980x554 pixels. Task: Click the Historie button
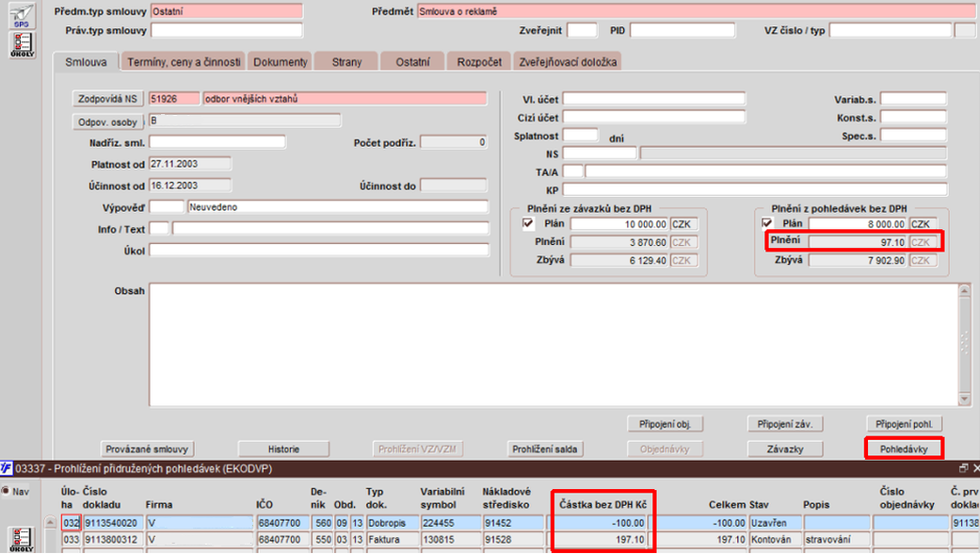pos(283,449)
